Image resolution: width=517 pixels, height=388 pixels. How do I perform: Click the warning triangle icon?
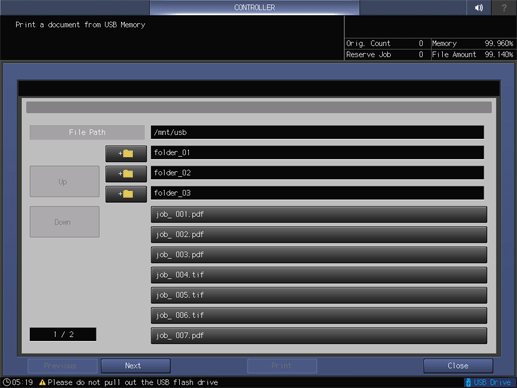coord(42,382)
